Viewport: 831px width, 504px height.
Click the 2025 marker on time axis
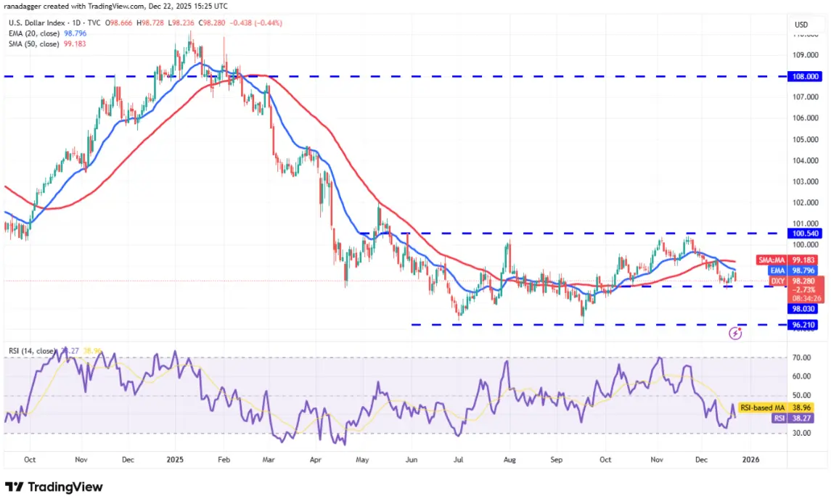coord(174,460)
